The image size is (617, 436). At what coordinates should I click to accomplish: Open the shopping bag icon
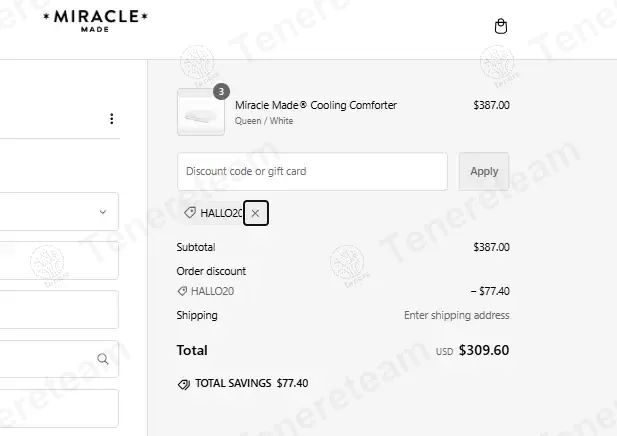[501, 27]
